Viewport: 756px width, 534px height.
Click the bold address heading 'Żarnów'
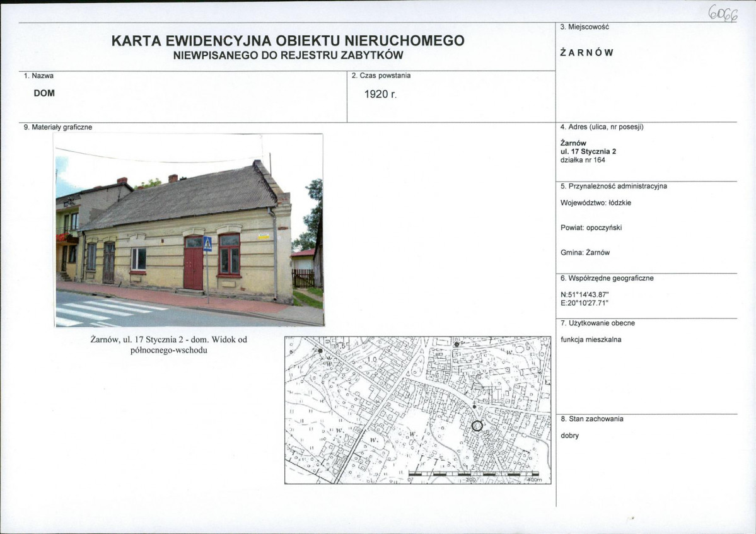[573, 143]
